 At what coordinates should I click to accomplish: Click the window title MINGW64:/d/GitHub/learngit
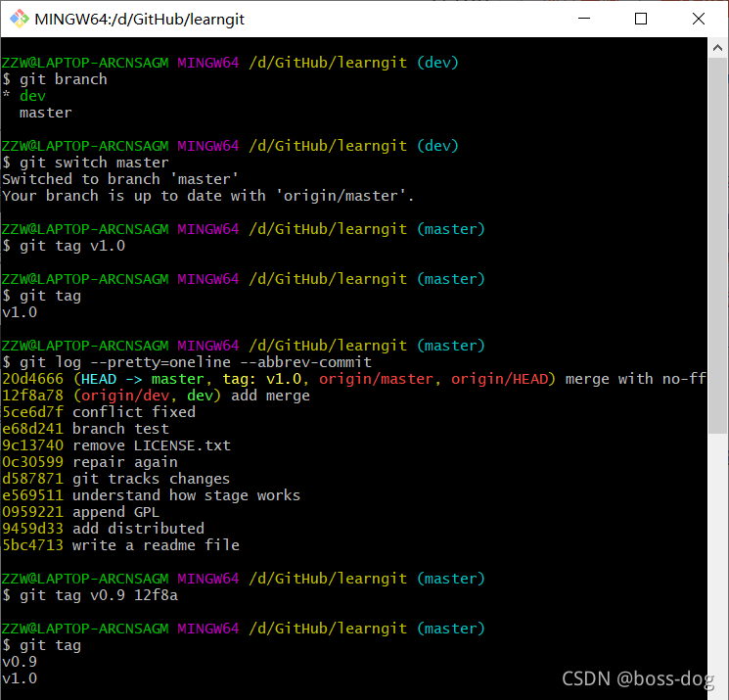140,19
